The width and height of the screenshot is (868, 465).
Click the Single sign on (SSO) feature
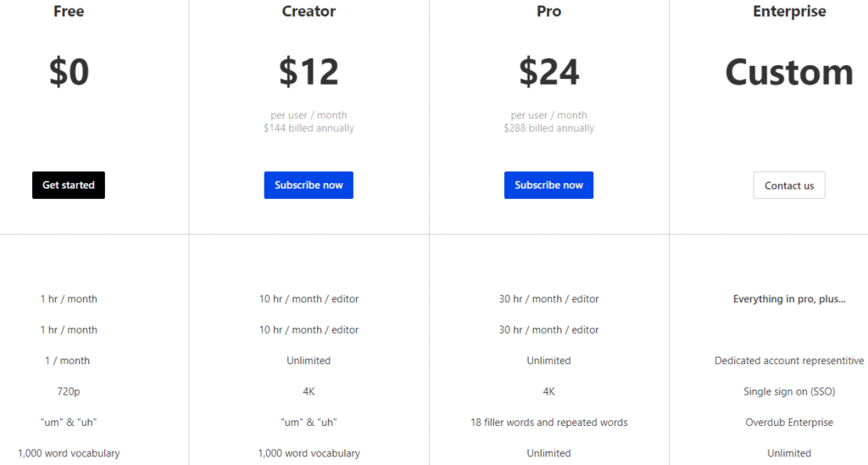(789, 391)
